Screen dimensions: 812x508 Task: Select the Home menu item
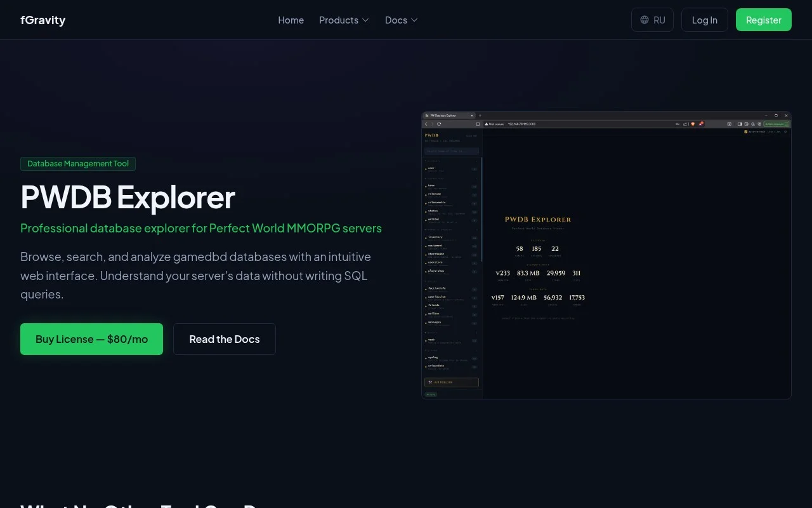291,20
